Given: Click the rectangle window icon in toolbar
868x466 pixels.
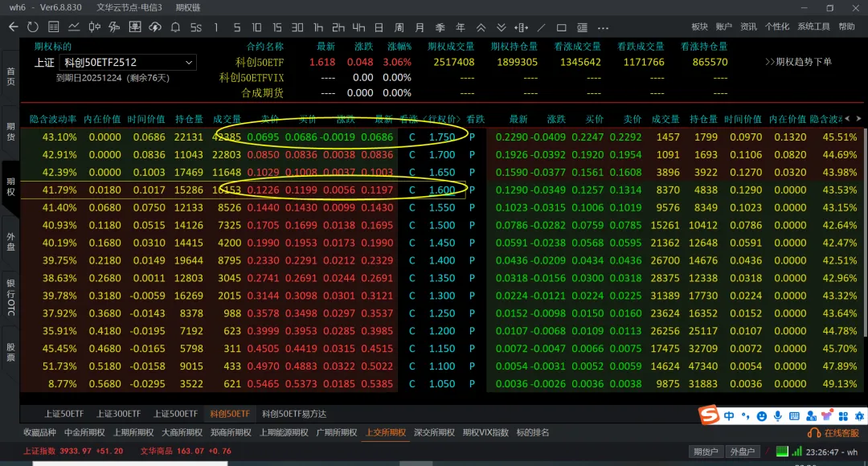Looking at the screenshot, I should coord(561,27).
